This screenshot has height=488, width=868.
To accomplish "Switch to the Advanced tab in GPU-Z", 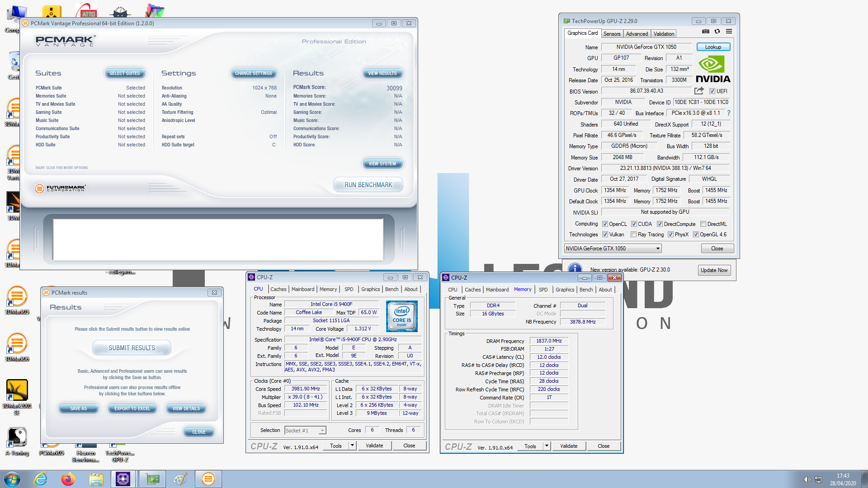I will coord(637,34).
